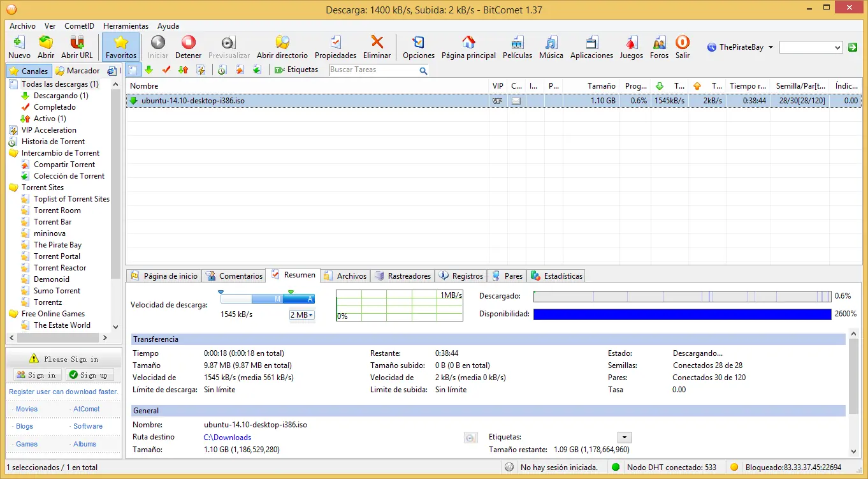Open the Etiquetas dropdown in General section

pos(625,437)
